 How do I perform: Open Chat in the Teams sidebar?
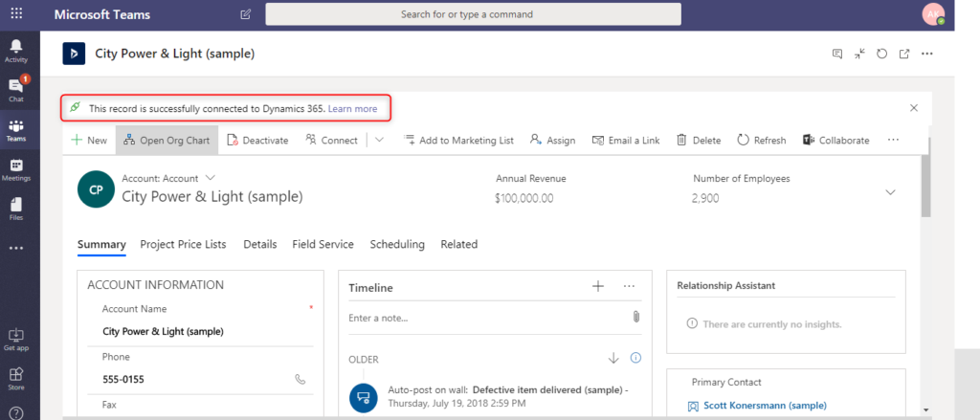(x=16, y=90)
